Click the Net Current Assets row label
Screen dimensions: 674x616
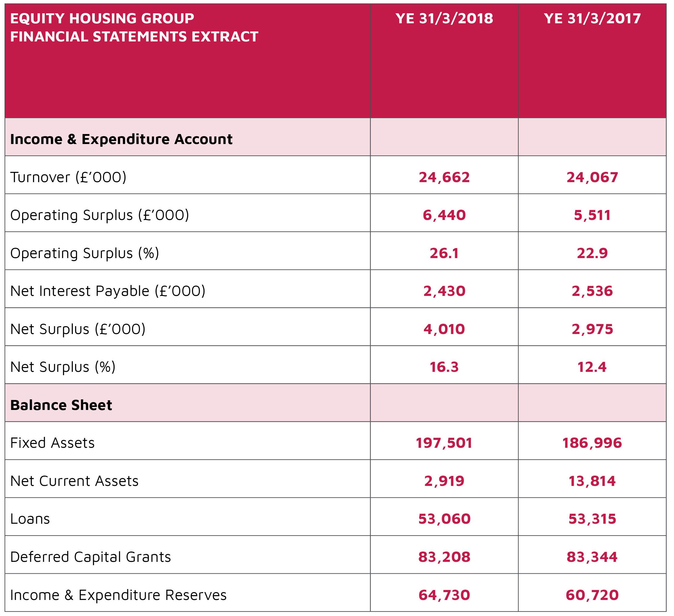(74, 481)
